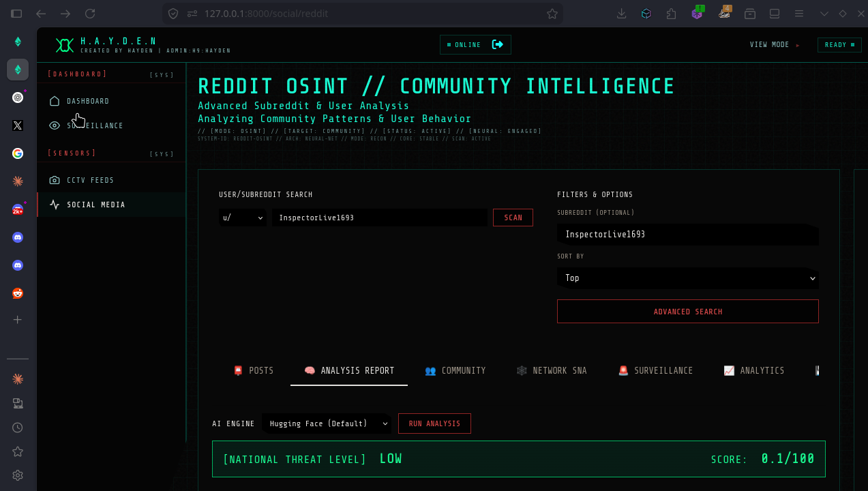Open the Dashboard home icon in sidebar
This screenshot has width=868, height=491.
coord(55,101)
